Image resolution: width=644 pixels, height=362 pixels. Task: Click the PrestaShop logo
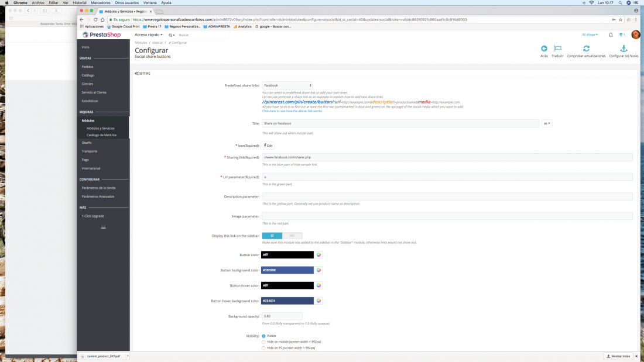[x=102, y=35]
